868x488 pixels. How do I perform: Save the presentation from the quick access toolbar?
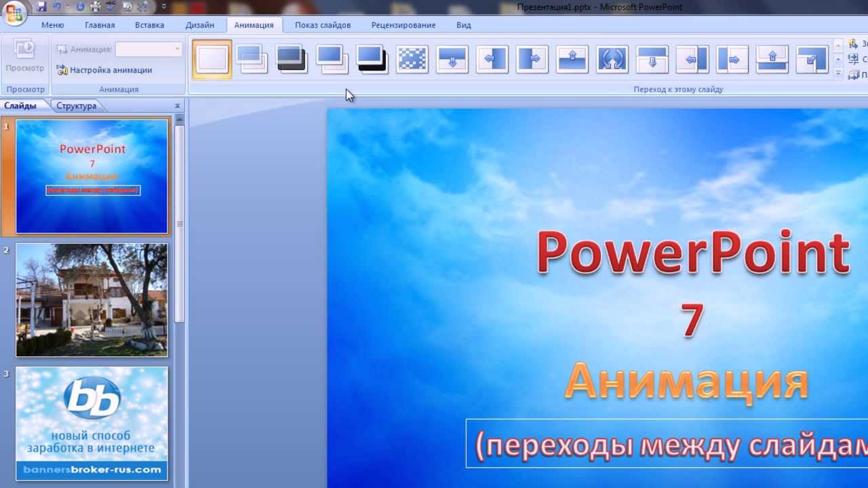click(41, 7)
